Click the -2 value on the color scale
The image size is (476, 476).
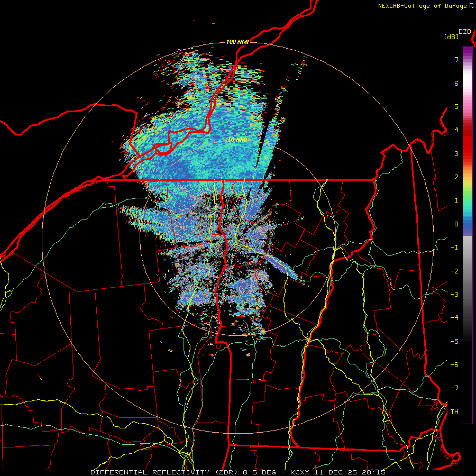click(454, 271)
